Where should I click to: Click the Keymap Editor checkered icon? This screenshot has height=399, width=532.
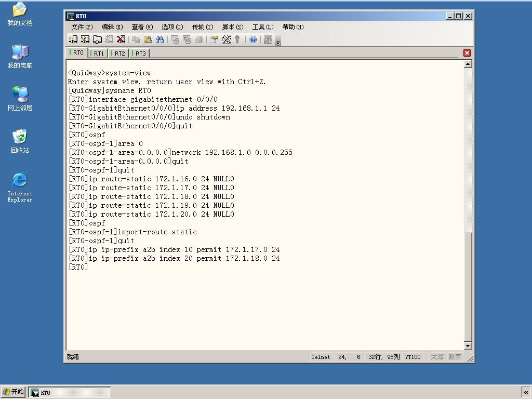point(226,39)
